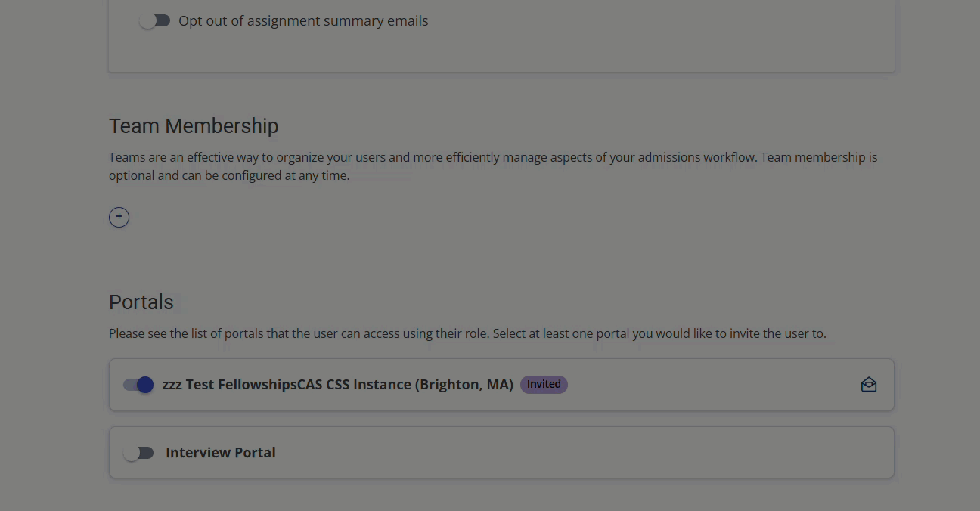Disable the zzz Test FellowshipsCAS CSS Instance toggle
This screenshot has width=980, height=511.
[x=138, y=385]
